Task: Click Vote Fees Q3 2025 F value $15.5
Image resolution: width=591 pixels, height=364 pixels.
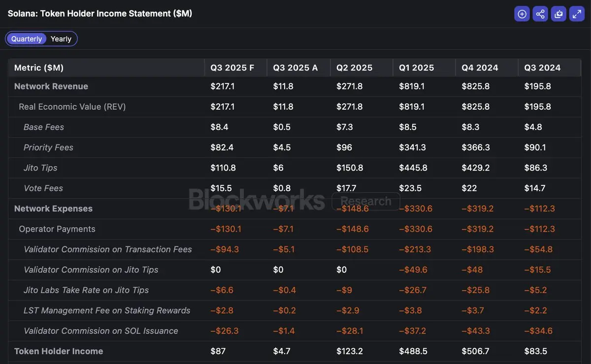Action: point(221,188)
